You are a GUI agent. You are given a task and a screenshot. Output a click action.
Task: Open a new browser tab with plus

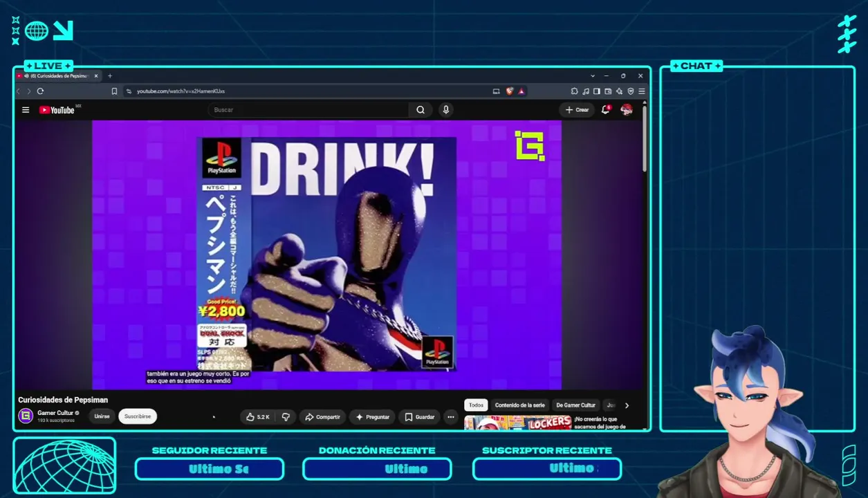tap(110, 76)
